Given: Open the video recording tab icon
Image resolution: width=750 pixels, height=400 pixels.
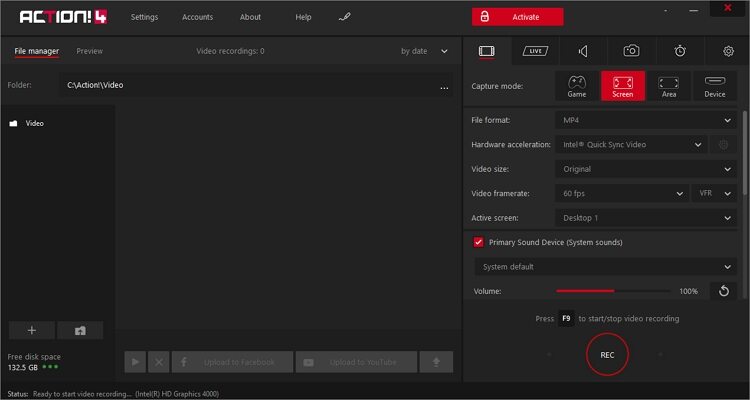Looking at the screenshot, I should pos(487,51).
